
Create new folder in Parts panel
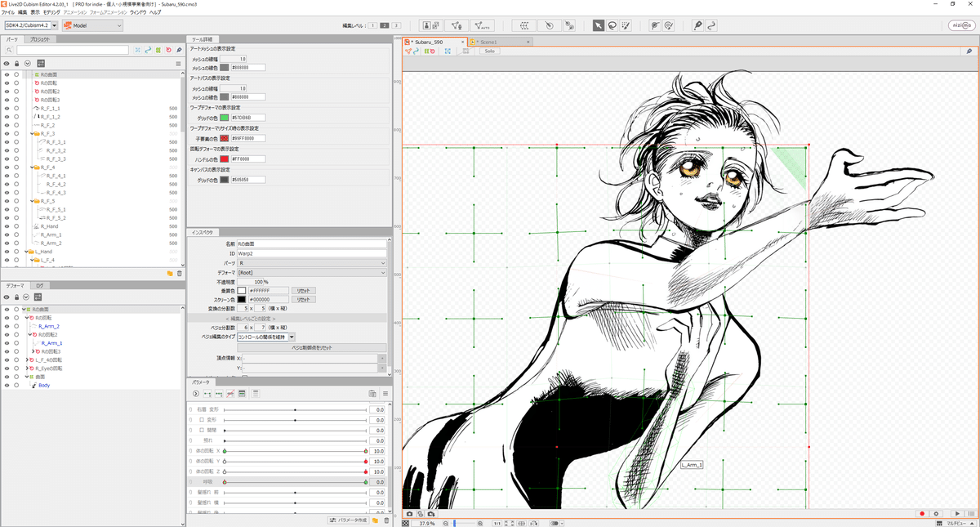click(x=170, y=273)
